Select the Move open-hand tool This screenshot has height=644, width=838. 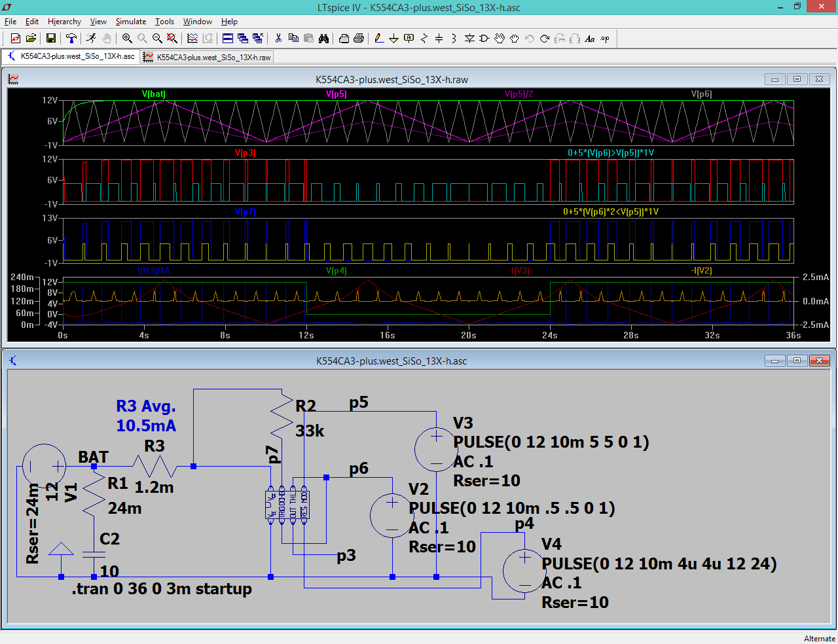click(500, 39)
